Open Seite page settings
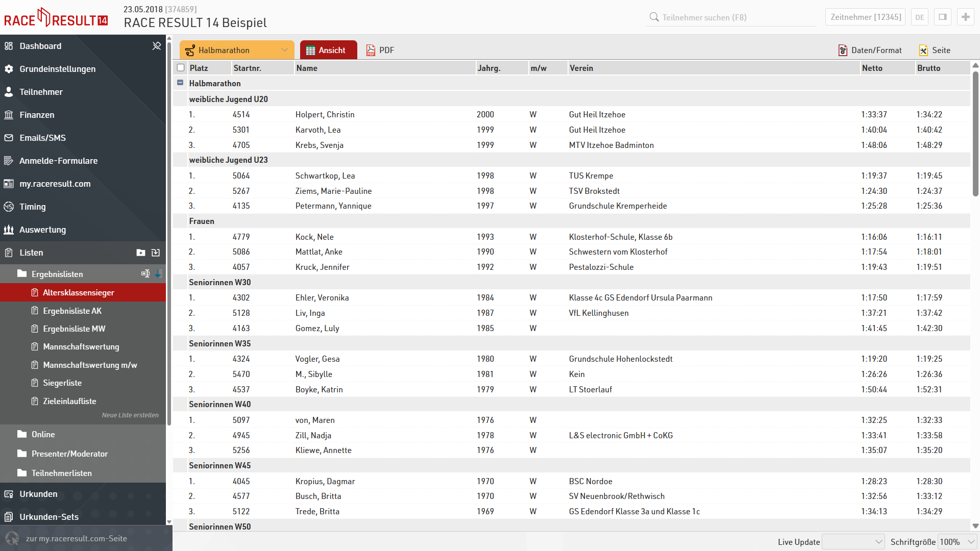 tap(935, 50)
